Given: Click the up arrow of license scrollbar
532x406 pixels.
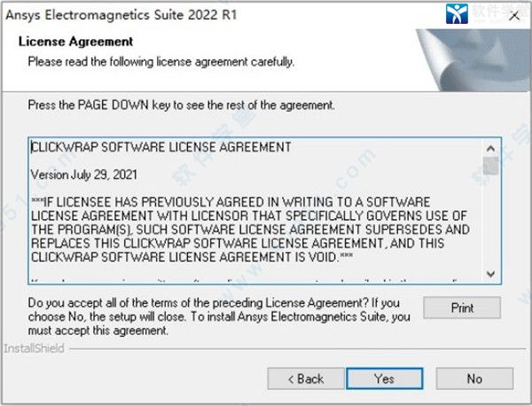Looking at the screenshot, I should pyautogui.click(x=490, y=149).
